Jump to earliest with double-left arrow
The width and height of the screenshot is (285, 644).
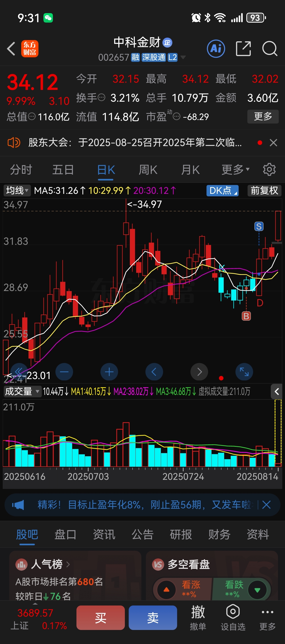pos(19,372)
